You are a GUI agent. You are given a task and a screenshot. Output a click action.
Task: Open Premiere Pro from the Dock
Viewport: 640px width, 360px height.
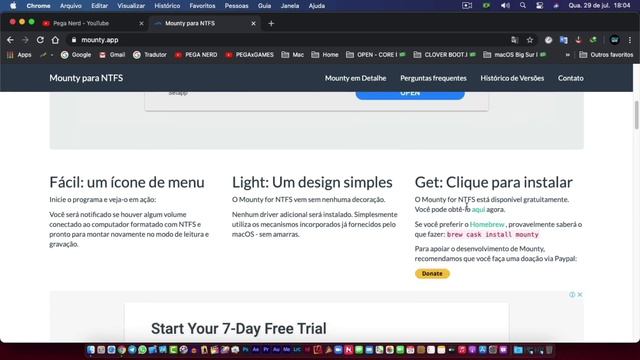266,350
